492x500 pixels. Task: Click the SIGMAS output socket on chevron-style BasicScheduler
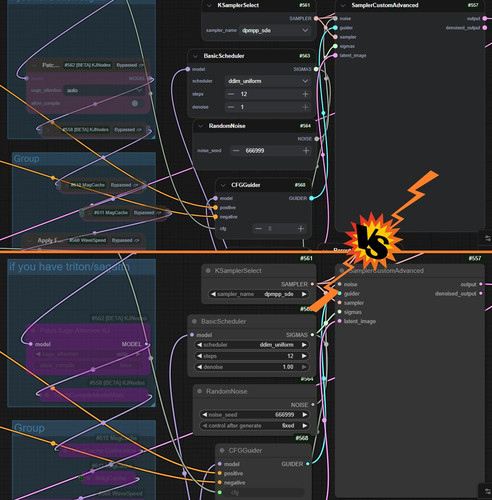click(x=316, y=69)
